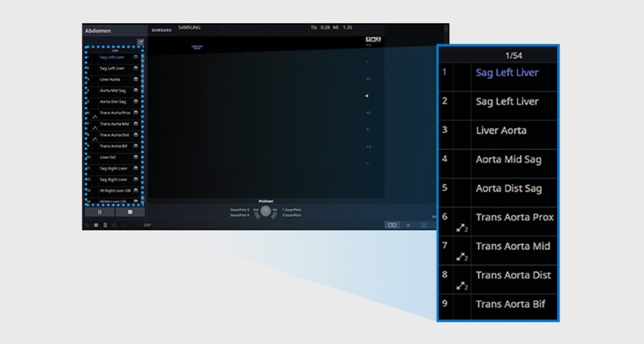This screenshot has height=344, width=644.
Task: Select the Liver IVC protocol step
Action: click(109, 157)
